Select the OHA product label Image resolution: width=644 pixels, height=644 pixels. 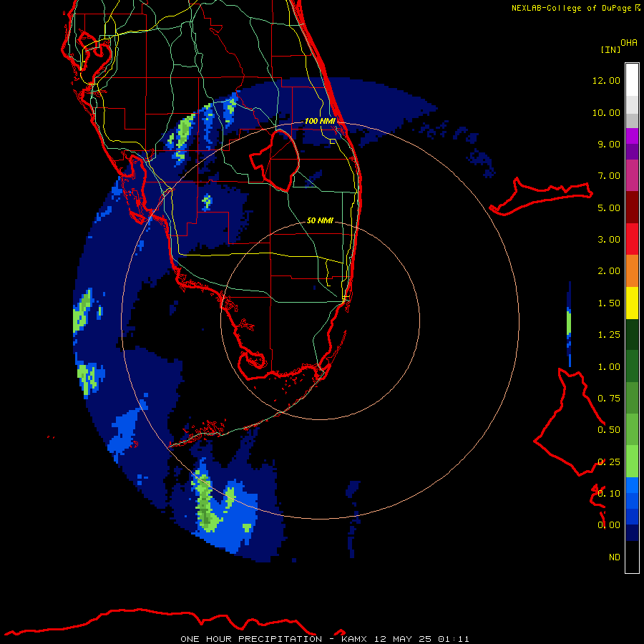[629, 43]
